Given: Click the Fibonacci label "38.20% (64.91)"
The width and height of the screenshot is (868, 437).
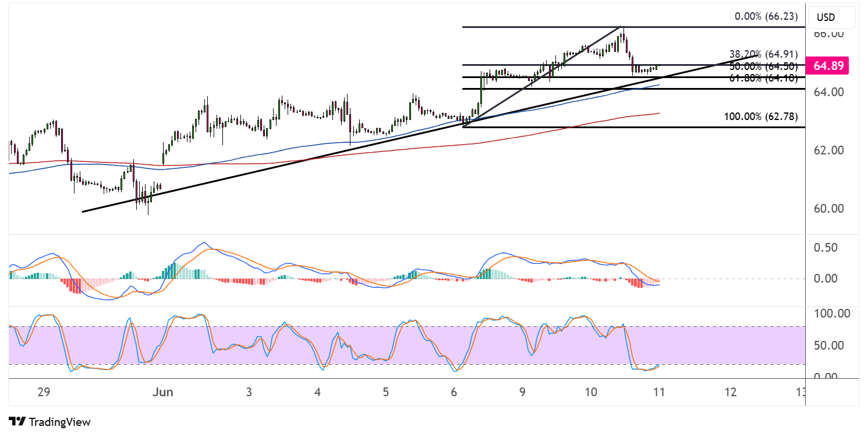Looking at the screenshot, I should click(x=763, y=55).
